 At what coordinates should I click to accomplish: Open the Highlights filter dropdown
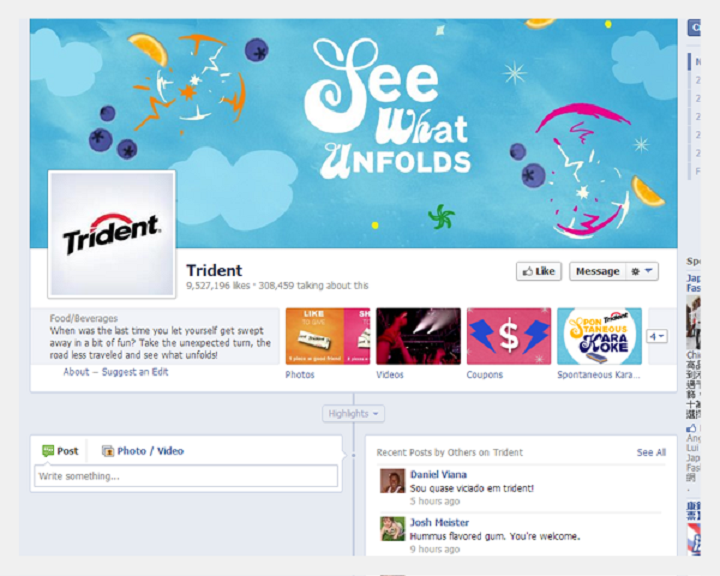click(353, 414)
